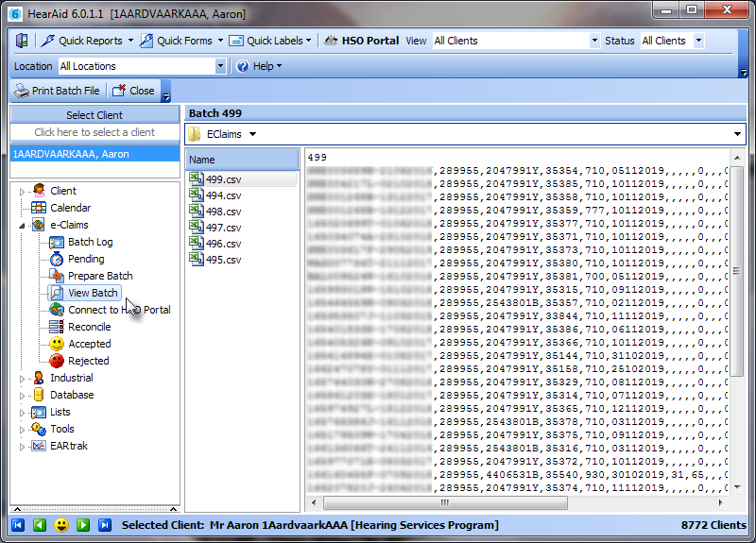Click here to select a client

point(94,132)
